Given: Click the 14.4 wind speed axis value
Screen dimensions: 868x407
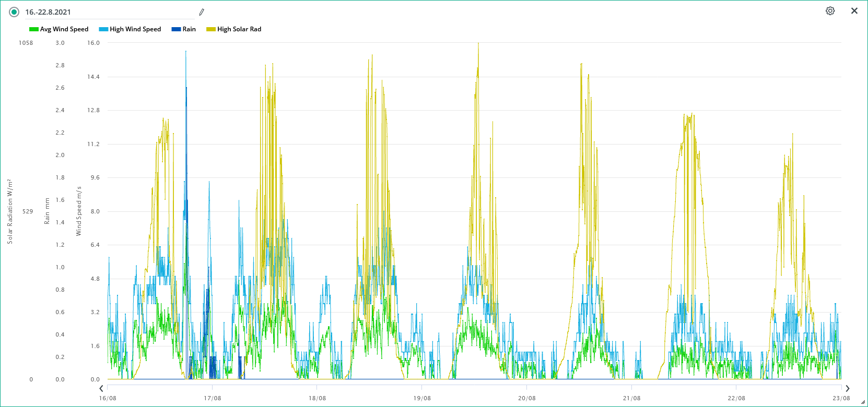Looking at the screenshot, I should pos(93,77).
